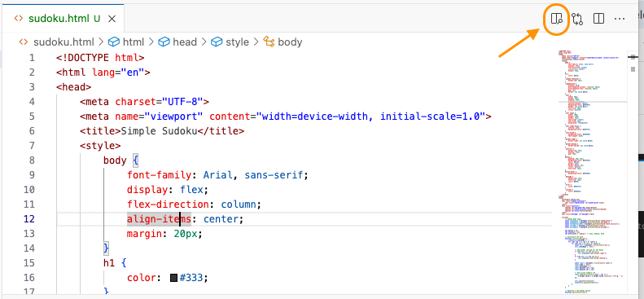Image resolution: width=644 pixels, height=299 pixels.
Task: Click the font-family property
Action: (x=160, y=175)
